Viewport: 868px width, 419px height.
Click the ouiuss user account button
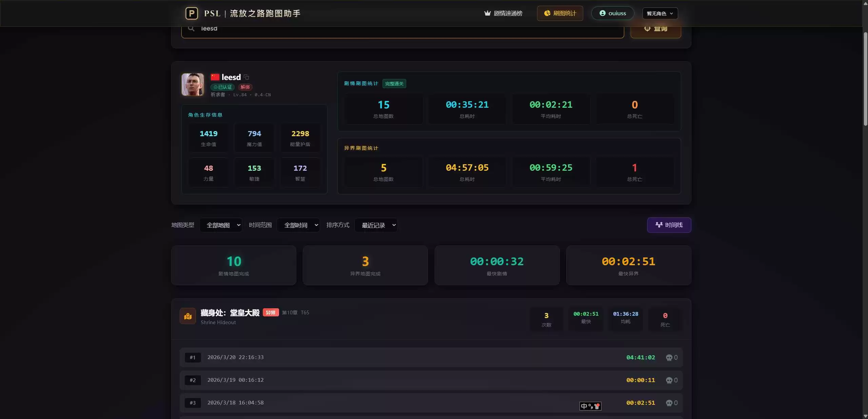click(x=612, y=14)
